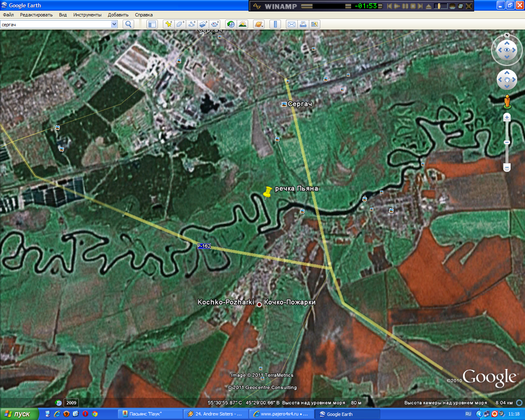Click the Winamp logo text
Viewport: 525px width, 420px height.
click(x=281, y=6)
